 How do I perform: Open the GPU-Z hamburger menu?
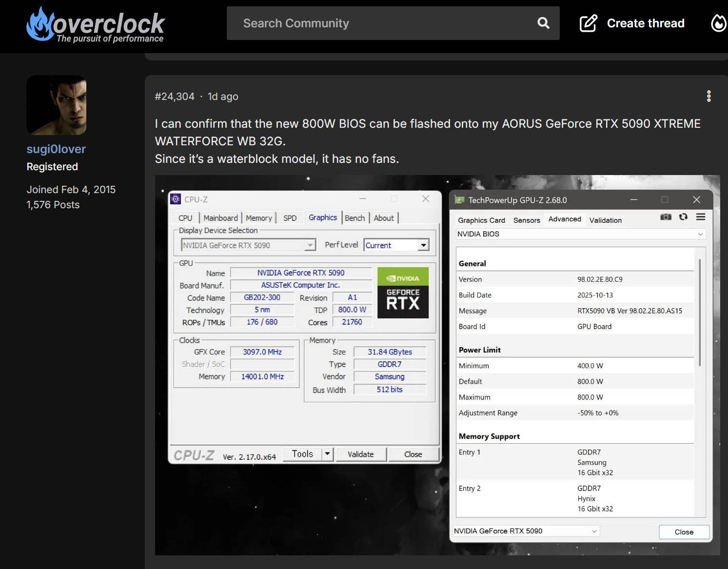pyautogui.click(x=701, y=217)
